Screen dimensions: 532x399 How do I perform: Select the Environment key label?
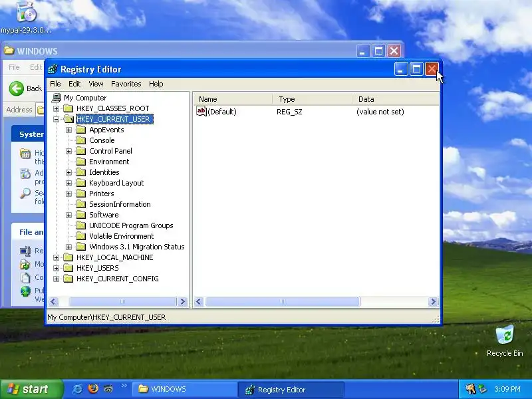[109, 162]
